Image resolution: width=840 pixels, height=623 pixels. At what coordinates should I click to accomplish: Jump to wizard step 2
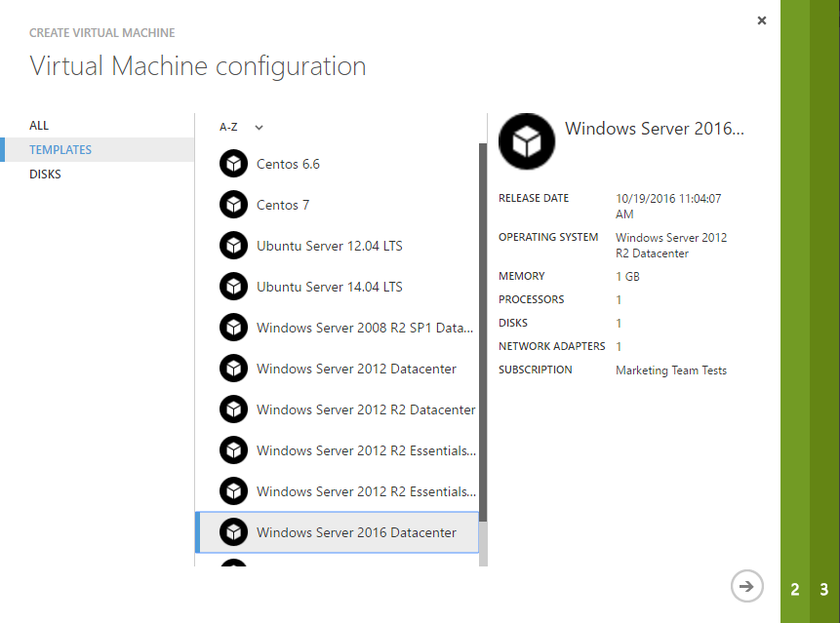795,589
